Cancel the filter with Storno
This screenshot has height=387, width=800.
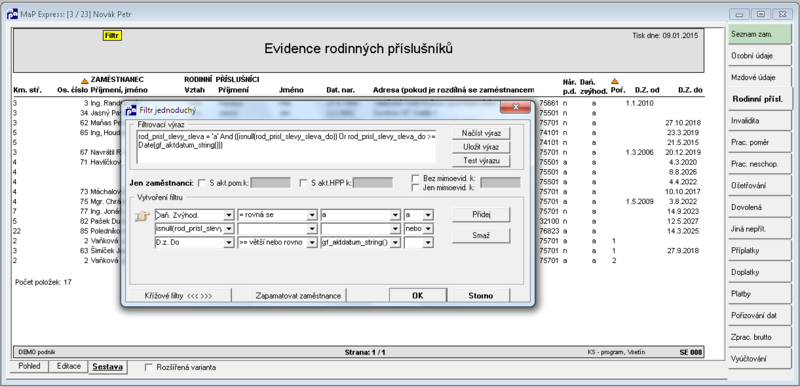(x=481, y=296)
